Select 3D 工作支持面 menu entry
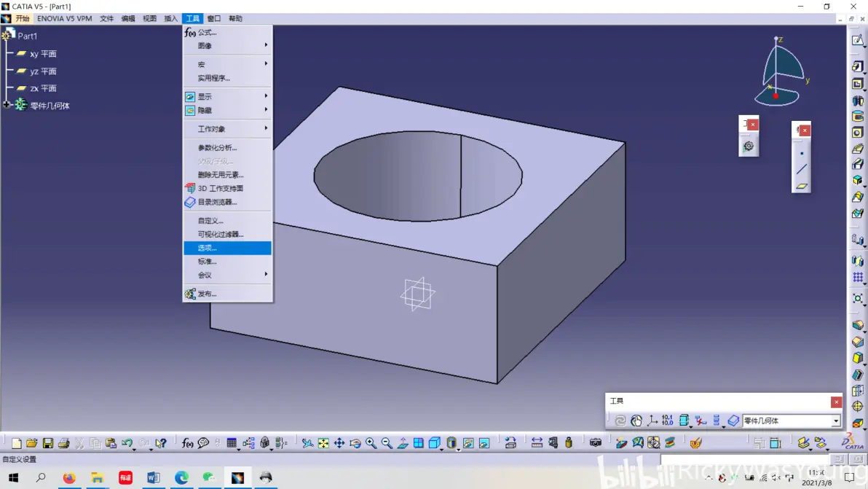The height and width of the screenshot is (489, 868). click(227, 188)
